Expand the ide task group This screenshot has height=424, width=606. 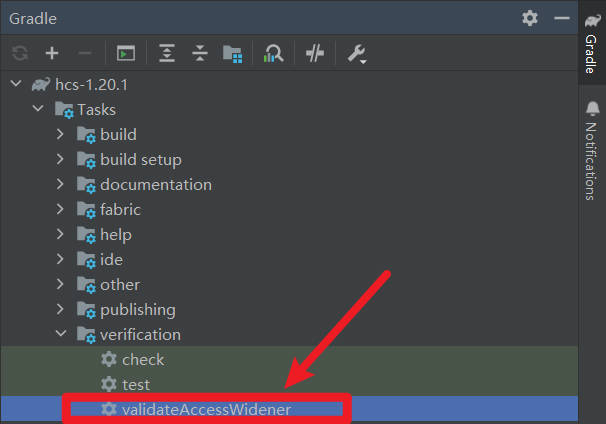pos(60,259)
